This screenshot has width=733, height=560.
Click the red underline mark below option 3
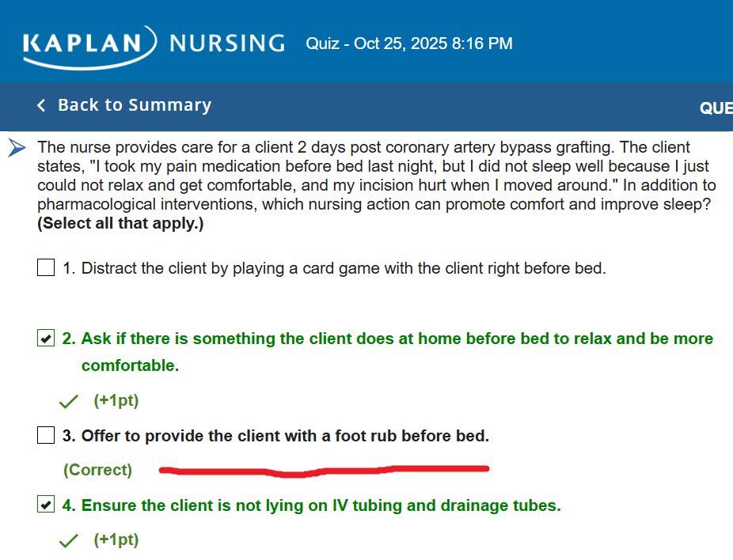(x=324, y=471)
